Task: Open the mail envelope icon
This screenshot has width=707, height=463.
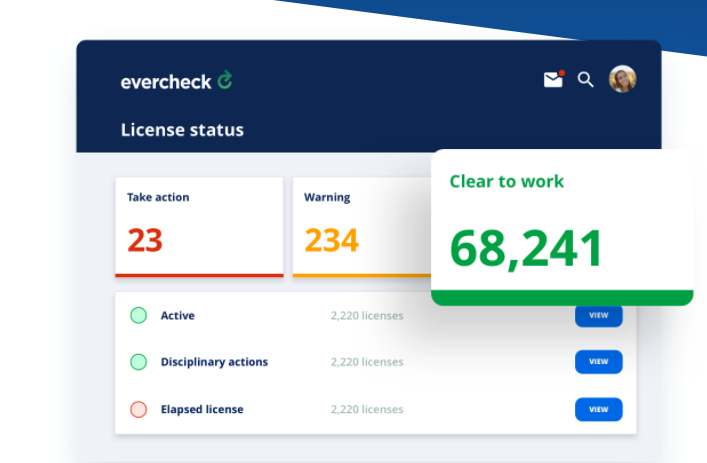Action: tap(553, 80)
